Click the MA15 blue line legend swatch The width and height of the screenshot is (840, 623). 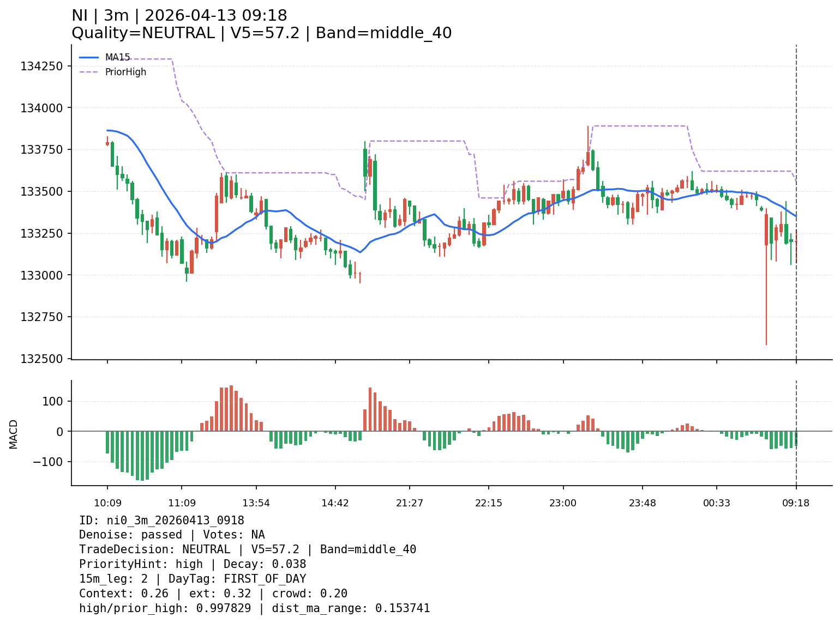click(89, 57)
